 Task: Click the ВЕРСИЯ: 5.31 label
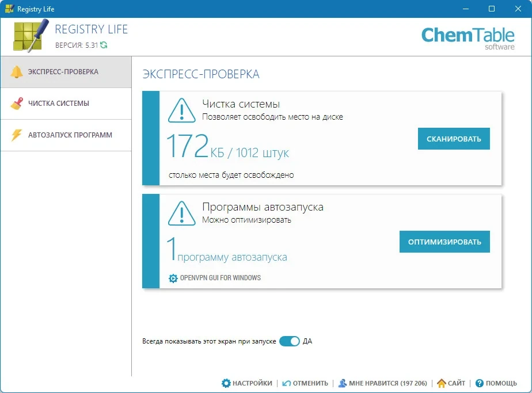coord(77,45)
